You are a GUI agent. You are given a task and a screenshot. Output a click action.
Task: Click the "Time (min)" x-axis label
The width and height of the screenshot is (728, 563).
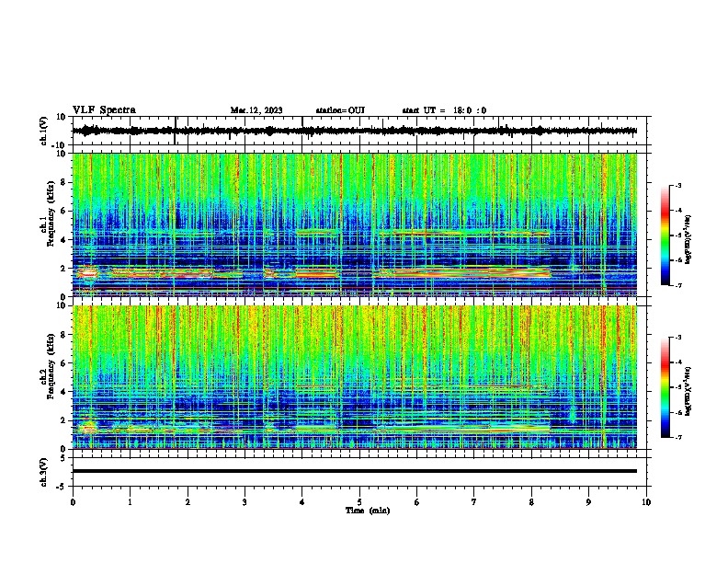click(x=368, y=511)
